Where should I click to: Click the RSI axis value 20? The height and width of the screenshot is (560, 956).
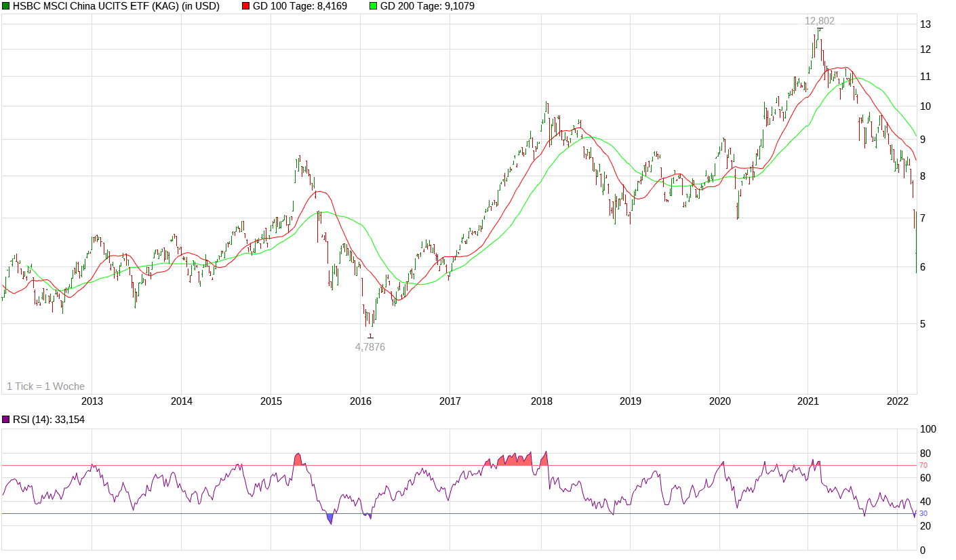925,526
